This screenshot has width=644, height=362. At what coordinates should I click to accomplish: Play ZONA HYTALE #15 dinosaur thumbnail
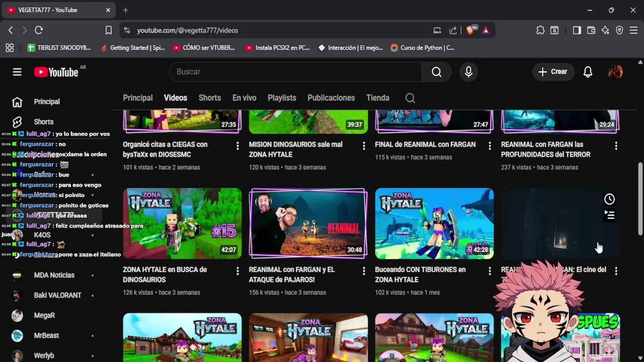182,223
